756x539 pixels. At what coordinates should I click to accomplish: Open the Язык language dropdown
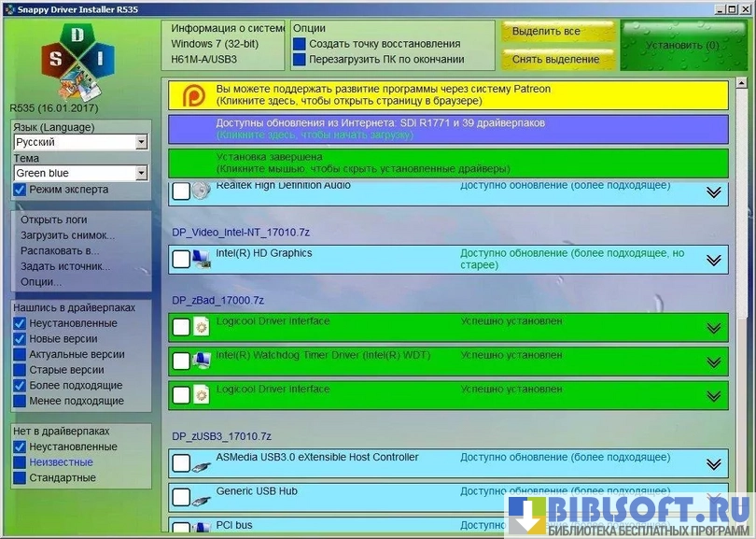tap(141, 142)
